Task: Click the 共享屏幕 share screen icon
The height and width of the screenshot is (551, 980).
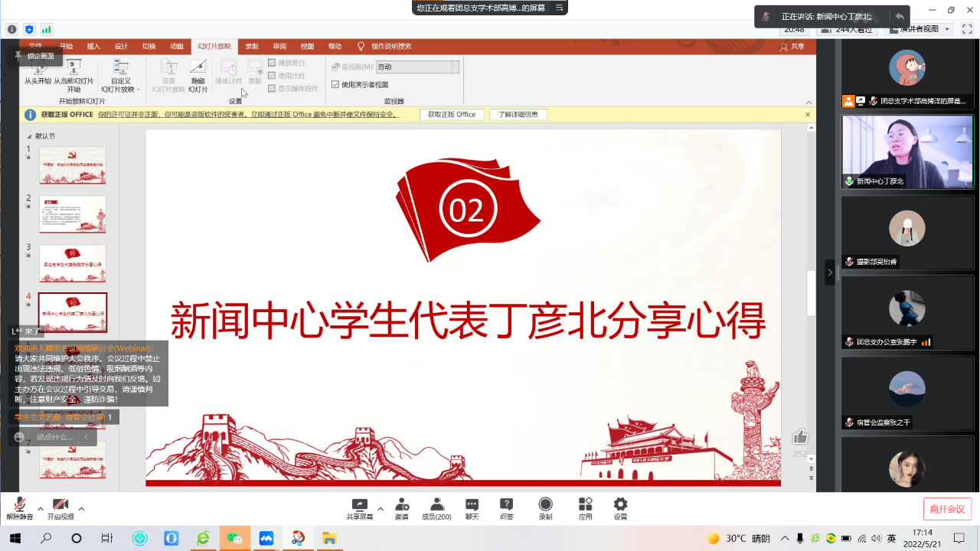Action: pyautogui.click(x=359, y=508)
